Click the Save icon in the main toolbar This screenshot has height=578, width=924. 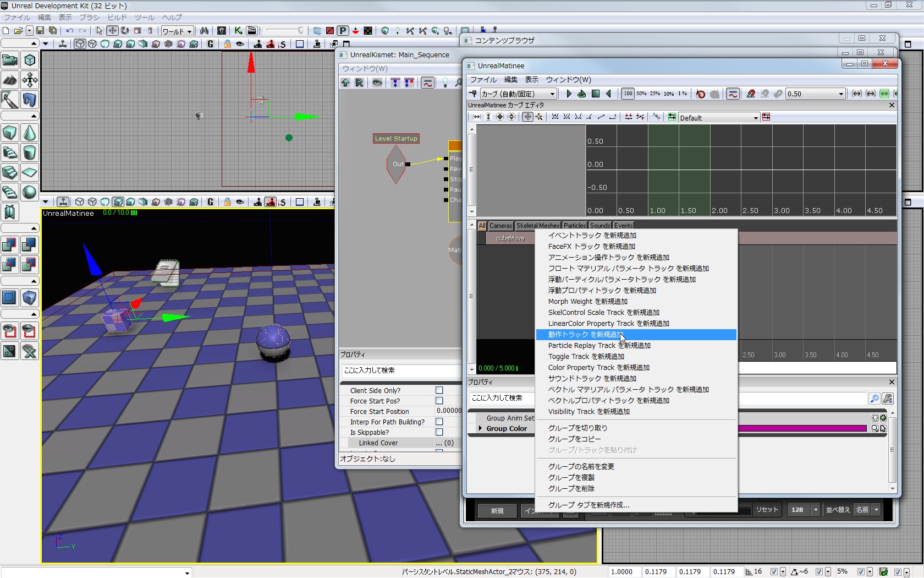click(x=40, y=31)
